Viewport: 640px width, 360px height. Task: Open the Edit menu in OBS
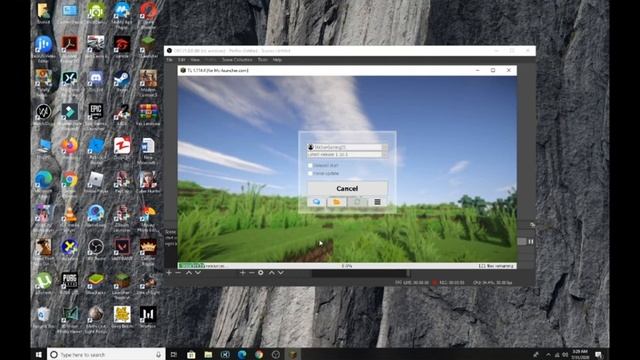(x=182, y=60)
